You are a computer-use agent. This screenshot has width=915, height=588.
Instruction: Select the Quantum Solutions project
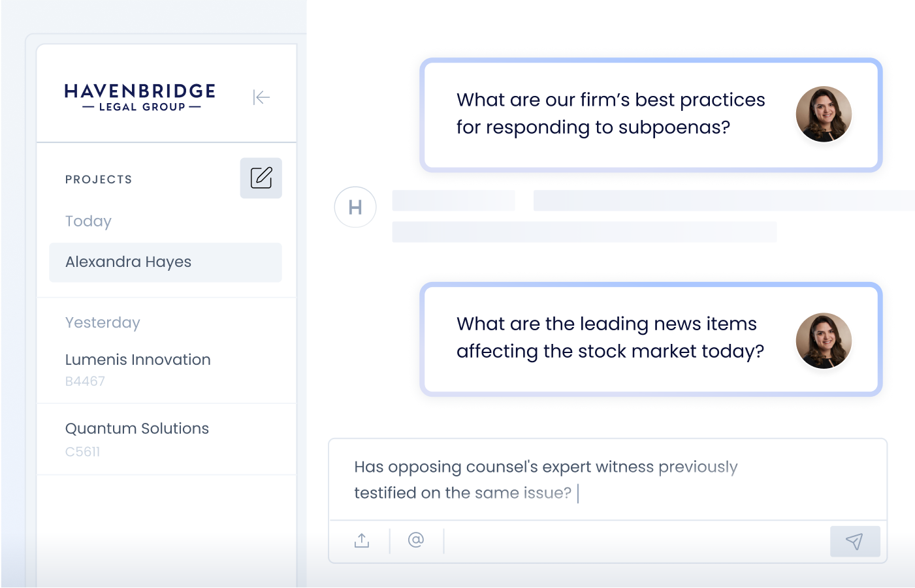click(x=137, y=429)
